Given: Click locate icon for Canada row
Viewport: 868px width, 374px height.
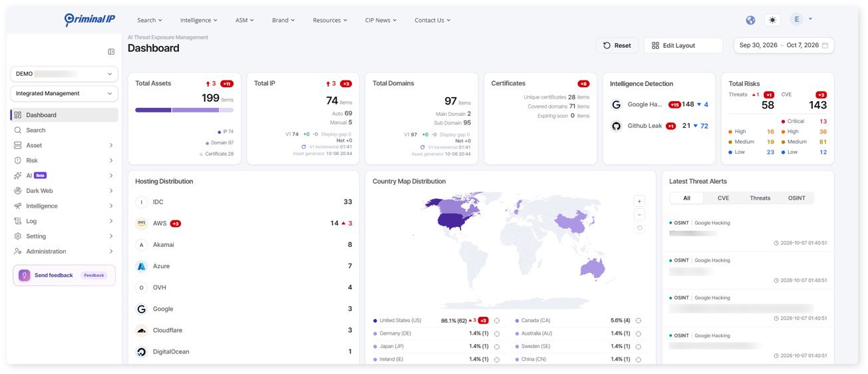Looking at the screenshot, I should 639,321.
